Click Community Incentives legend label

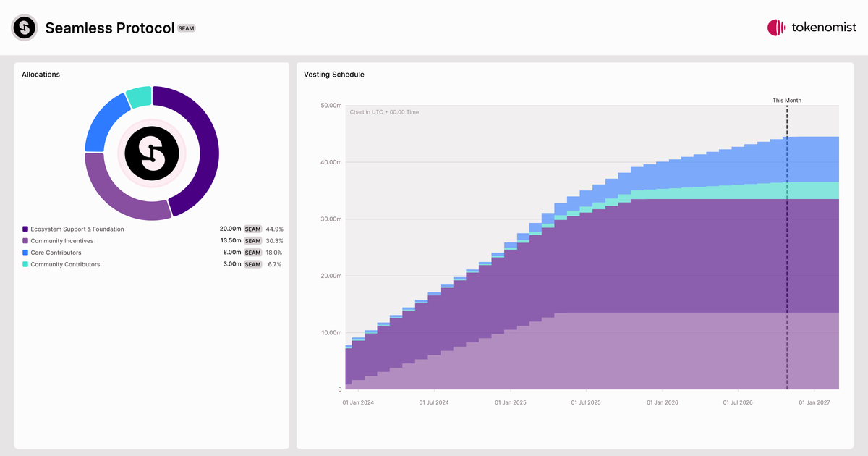61,241
